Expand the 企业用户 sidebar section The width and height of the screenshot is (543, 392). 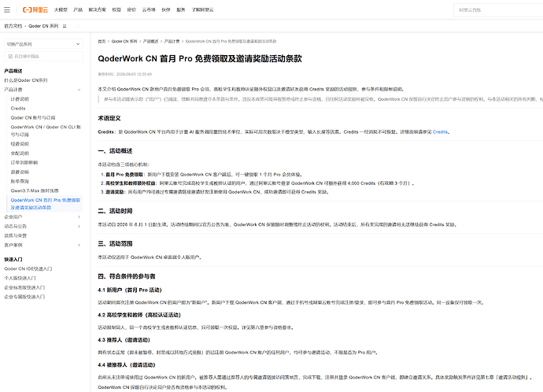tap(79, 217)
